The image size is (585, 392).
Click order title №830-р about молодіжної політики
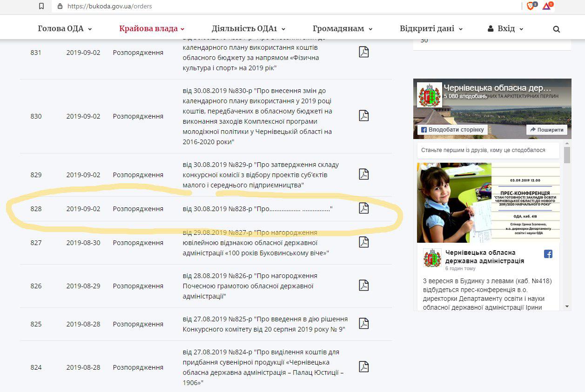[258, 116]
